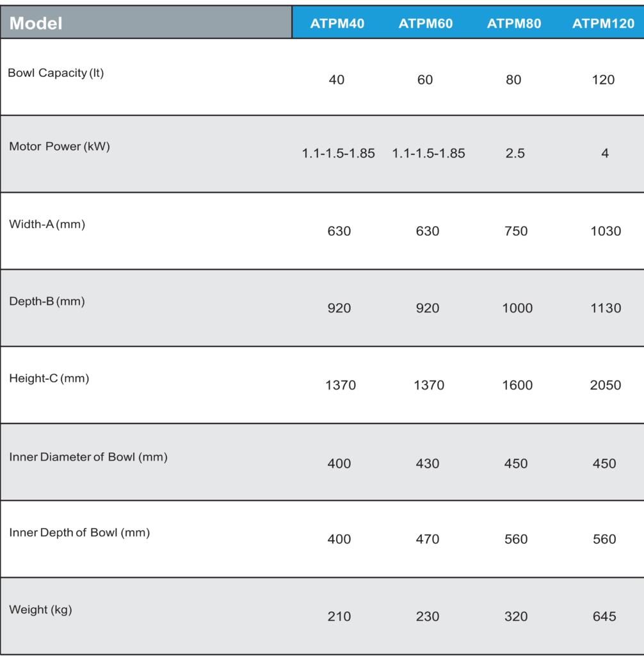Click the Bowl Capacity (lt) row label

[x=56, y=73]
